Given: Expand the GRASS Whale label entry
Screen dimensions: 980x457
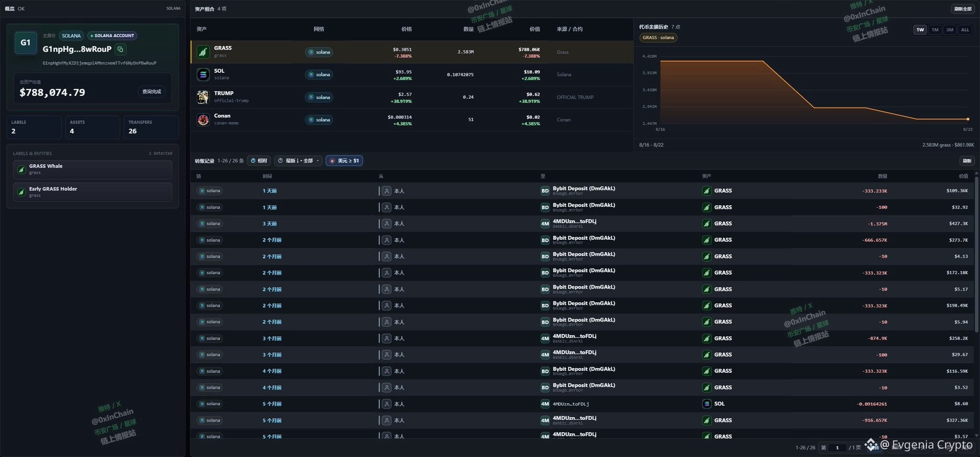Looking at the screenshot, I should tap(92, 169).
